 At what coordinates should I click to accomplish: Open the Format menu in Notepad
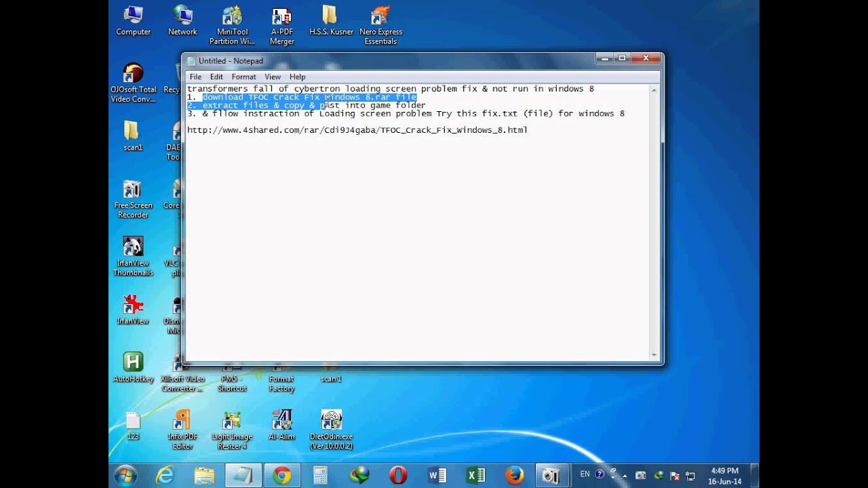pos(243,77)
